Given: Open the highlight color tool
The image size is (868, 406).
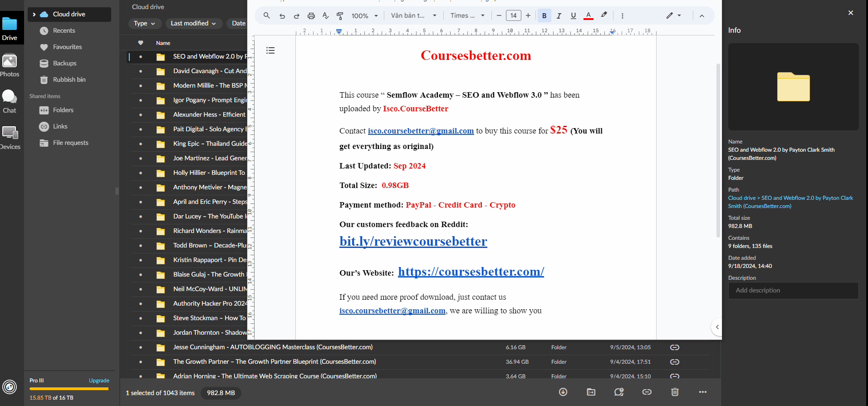Looking at the screenshot, I should 604,15.
